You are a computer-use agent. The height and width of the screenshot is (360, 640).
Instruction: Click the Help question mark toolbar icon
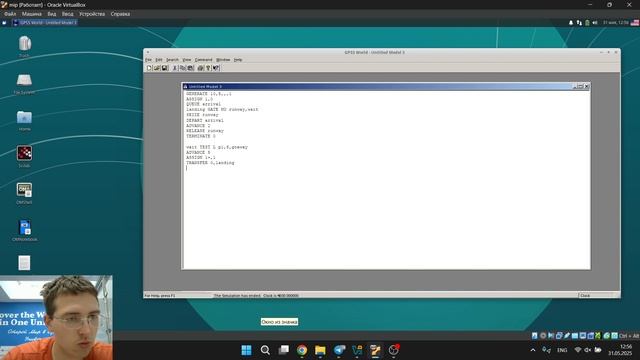[208, 68]
